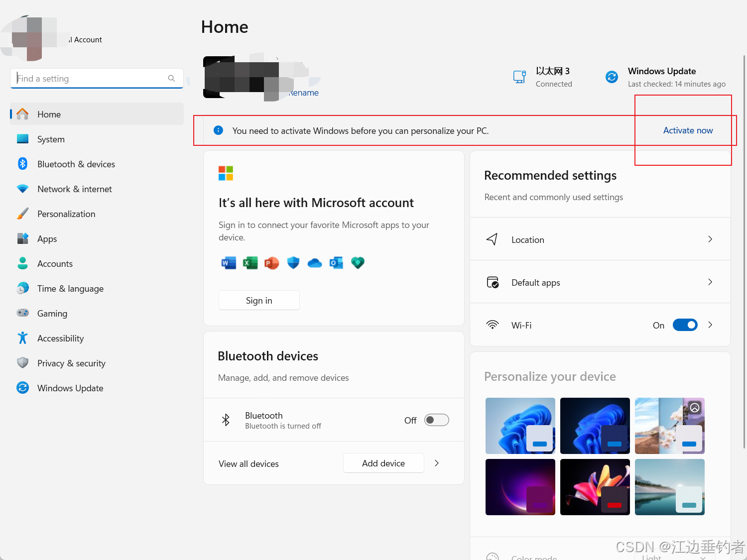Screen dimensions: 747x560
Task: Open Wi-Fi settings via its chevron
Action: point(710,325)
